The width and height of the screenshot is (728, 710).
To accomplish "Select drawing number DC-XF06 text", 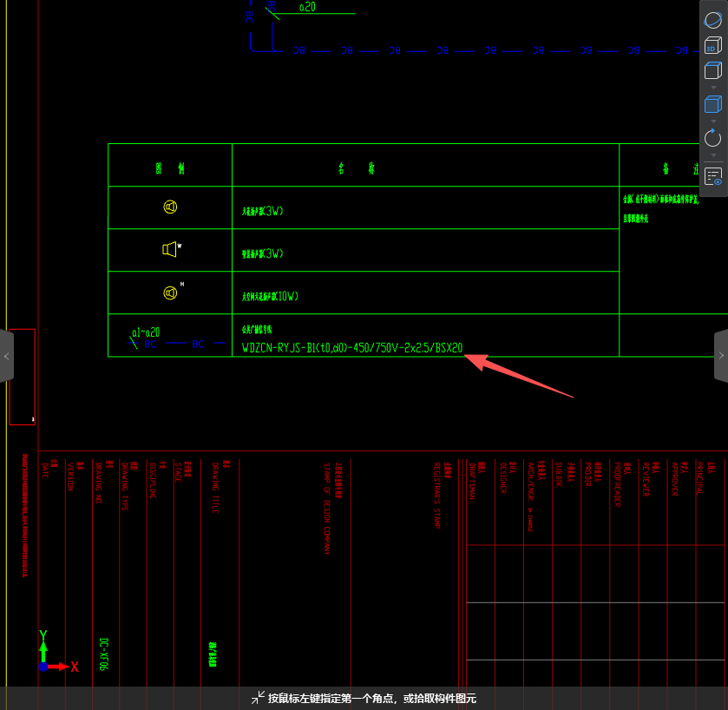I will 103,654.
